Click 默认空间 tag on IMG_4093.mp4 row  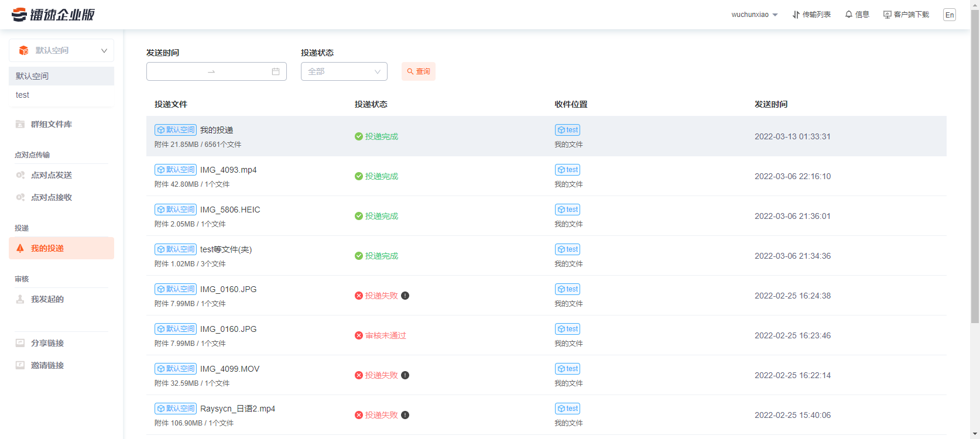point(176,170)
